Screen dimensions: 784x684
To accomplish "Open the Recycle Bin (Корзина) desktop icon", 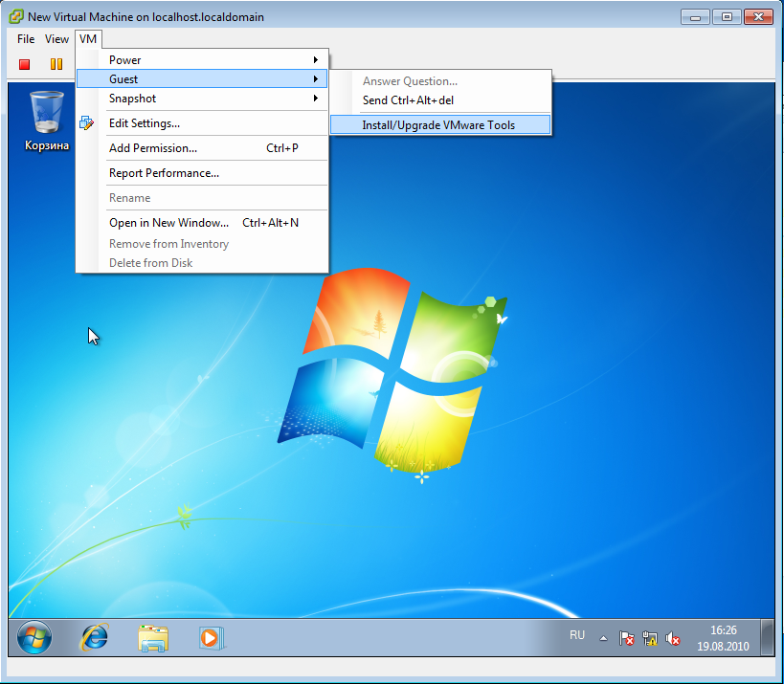I will [x=47, y=121].
